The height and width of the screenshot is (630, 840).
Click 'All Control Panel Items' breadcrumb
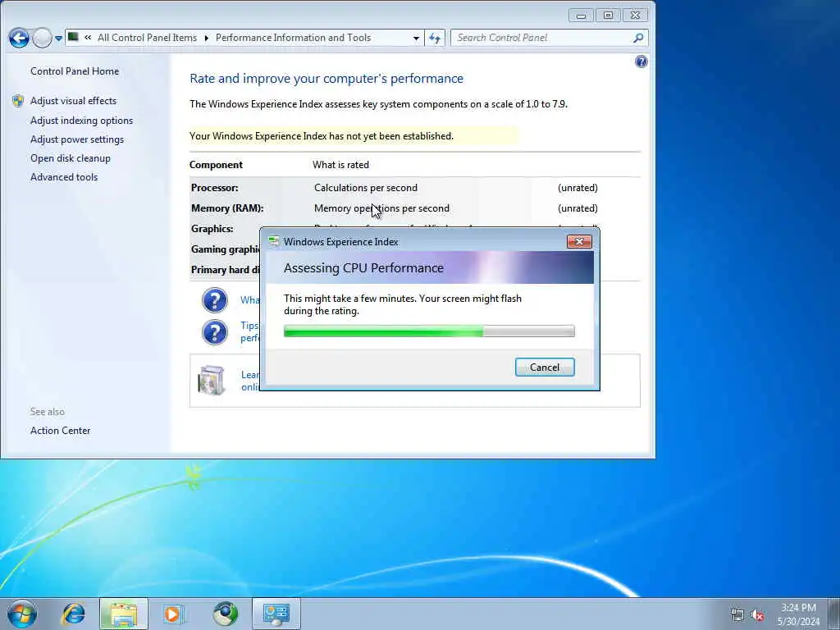[x=148, y=38]
